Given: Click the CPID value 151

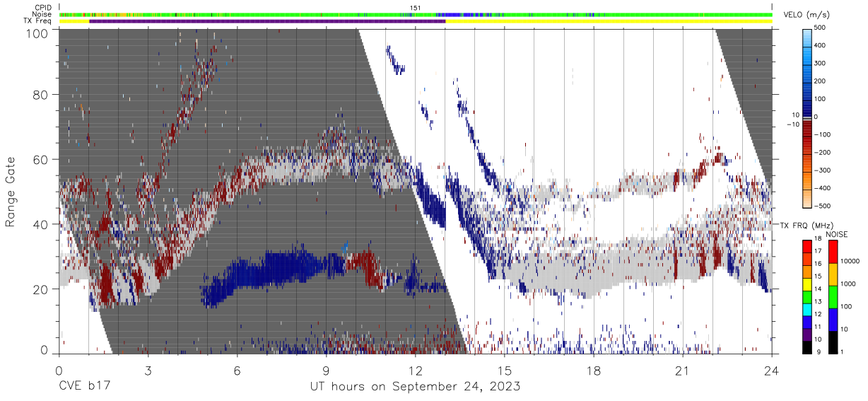Looking at the screenshot, I should point(416,8).
